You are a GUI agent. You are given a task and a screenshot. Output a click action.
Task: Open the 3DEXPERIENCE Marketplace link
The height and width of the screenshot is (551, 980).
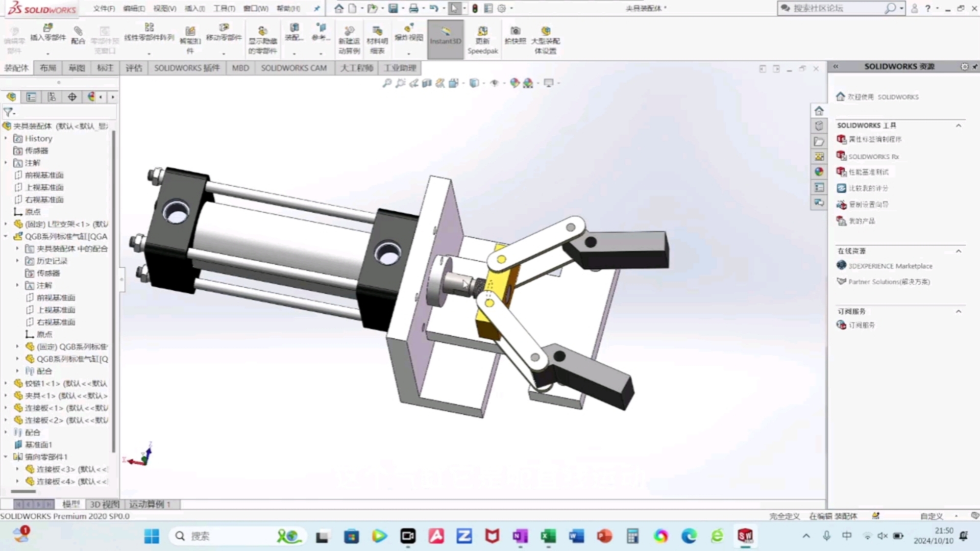click(x=890, y=266)
